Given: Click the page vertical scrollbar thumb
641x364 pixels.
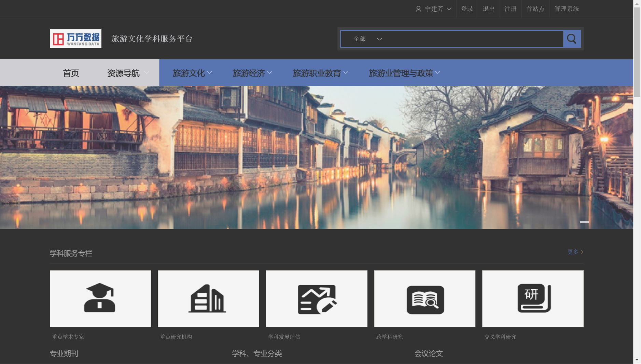Looking at the screenshot, I should (x=637, y=52).
